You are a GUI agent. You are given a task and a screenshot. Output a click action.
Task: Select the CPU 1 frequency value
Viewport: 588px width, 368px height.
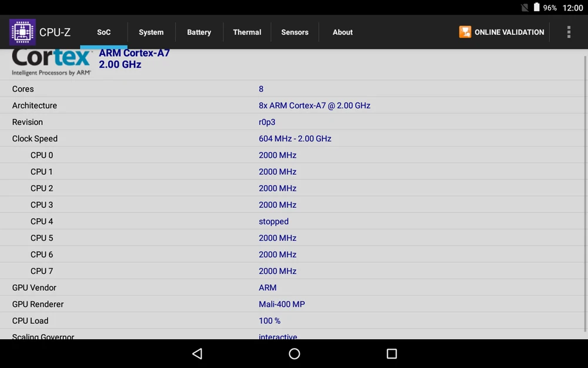pyautogui.click(x=278, y=171)
